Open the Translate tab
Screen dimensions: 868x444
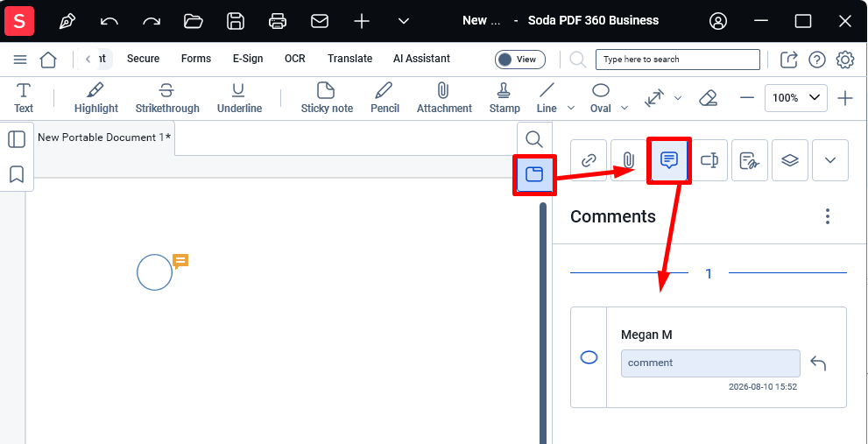coord(349,59)
